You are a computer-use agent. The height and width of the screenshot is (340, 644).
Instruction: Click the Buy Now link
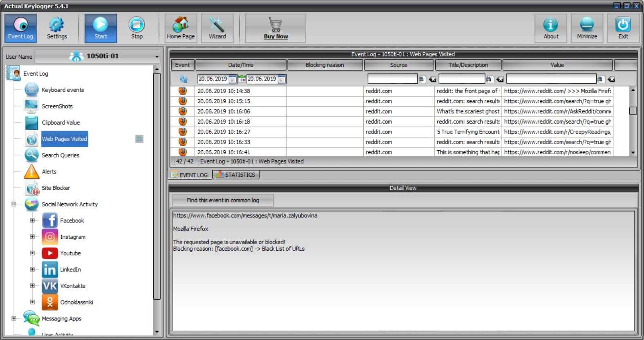(276, 36)
